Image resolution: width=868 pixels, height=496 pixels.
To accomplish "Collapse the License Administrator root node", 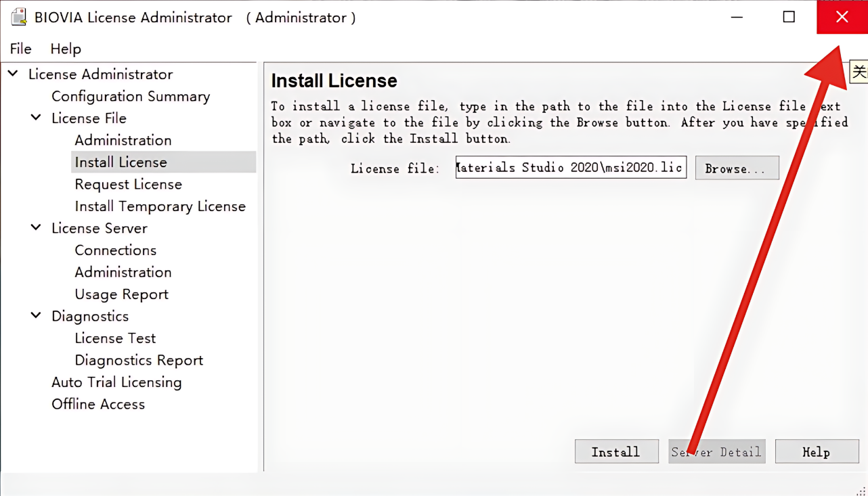I will coord(13,73).
